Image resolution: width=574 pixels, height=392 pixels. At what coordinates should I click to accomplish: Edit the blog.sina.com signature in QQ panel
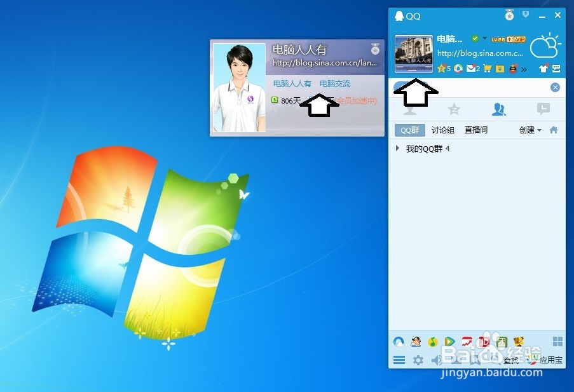pyautogui.click(x=480, y=53)
